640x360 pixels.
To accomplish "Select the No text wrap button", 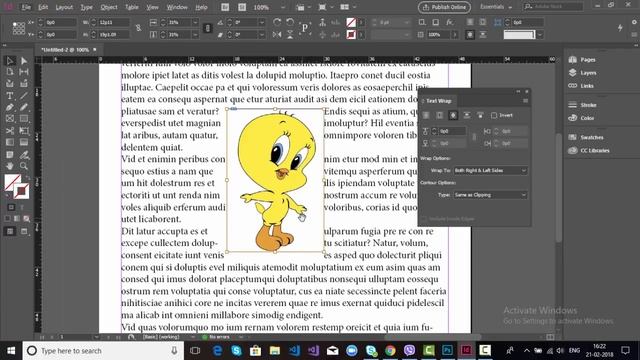I will (426, 116).
